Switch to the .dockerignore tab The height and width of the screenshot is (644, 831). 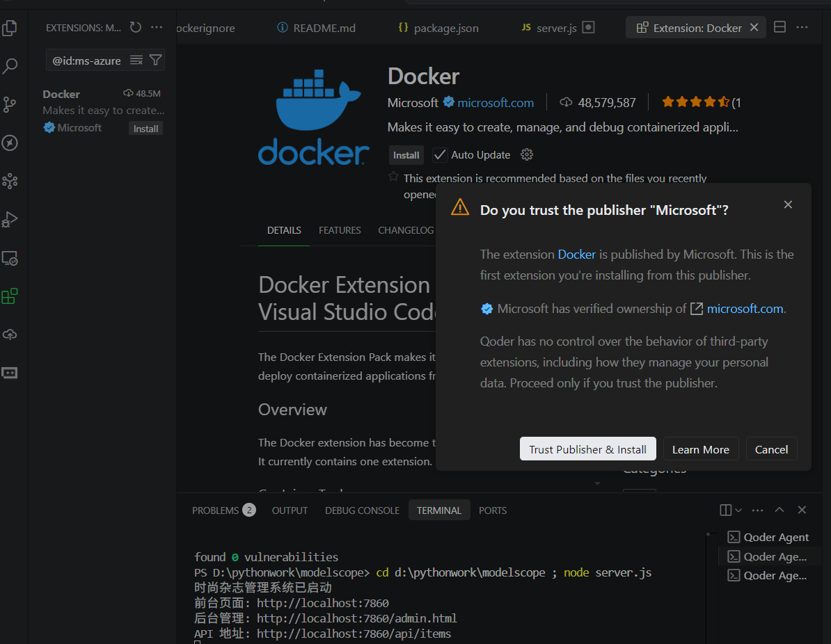tap(206, 28)
